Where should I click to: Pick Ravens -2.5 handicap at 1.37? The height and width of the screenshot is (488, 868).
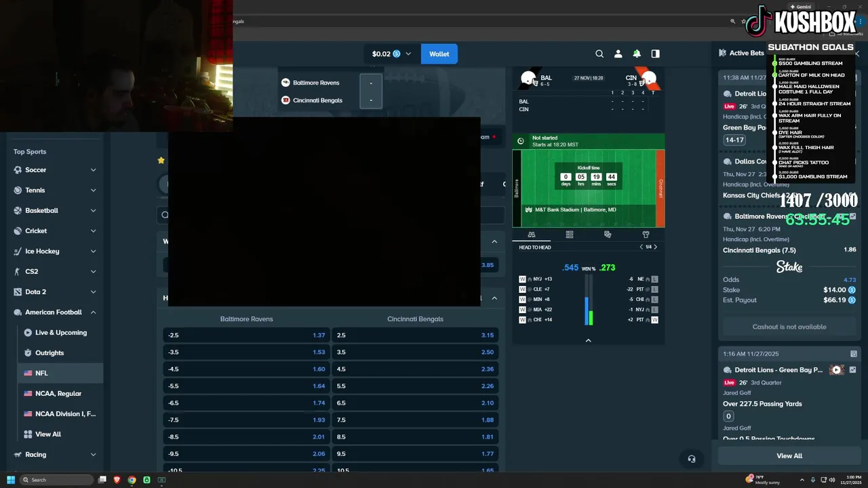[x=246, y=335]
